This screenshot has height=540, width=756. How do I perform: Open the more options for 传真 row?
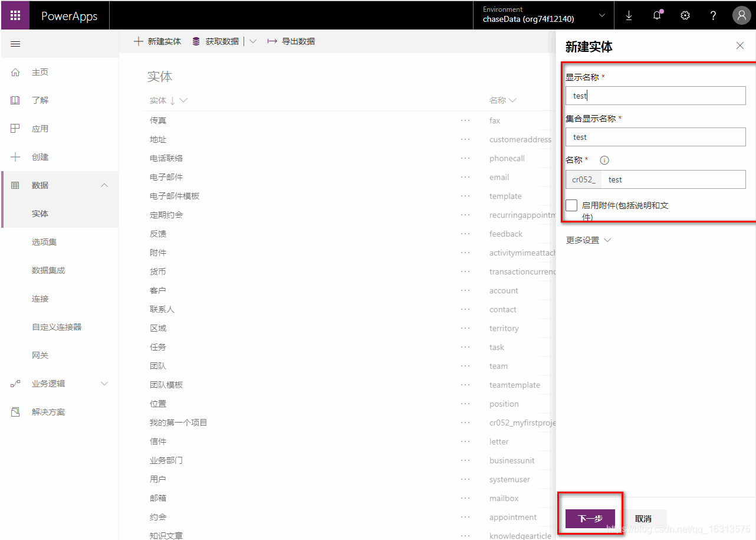pyautogui.click(x=465, y=120)
